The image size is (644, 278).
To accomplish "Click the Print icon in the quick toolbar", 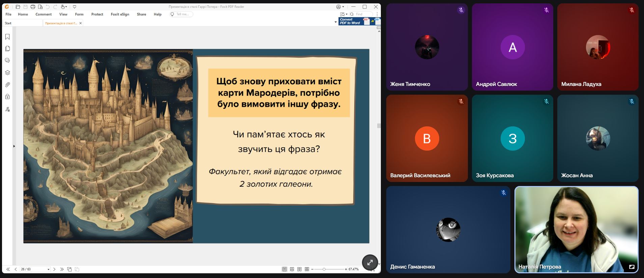I will (x=33, y=7).
